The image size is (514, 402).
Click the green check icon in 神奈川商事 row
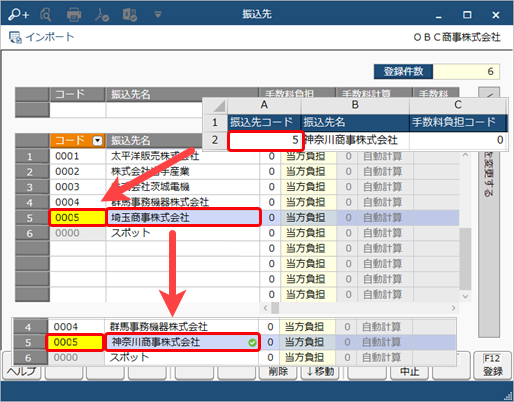click(253, 343)
